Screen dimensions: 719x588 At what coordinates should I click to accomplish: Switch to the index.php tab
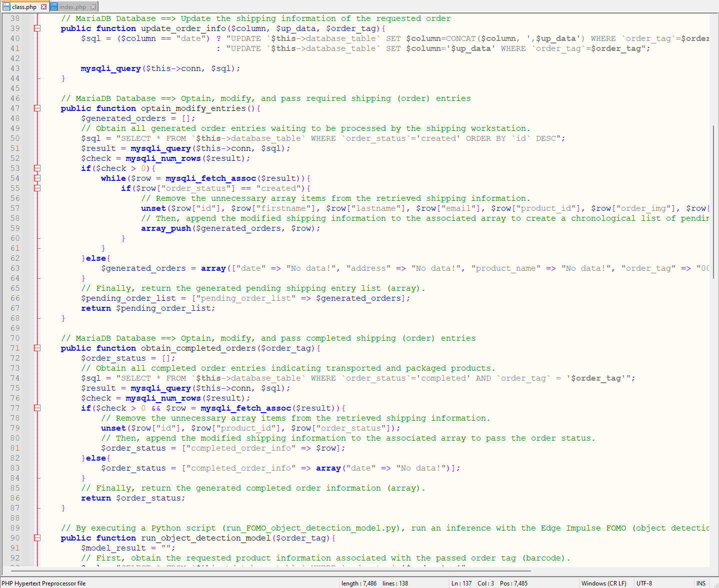point(73,7)
